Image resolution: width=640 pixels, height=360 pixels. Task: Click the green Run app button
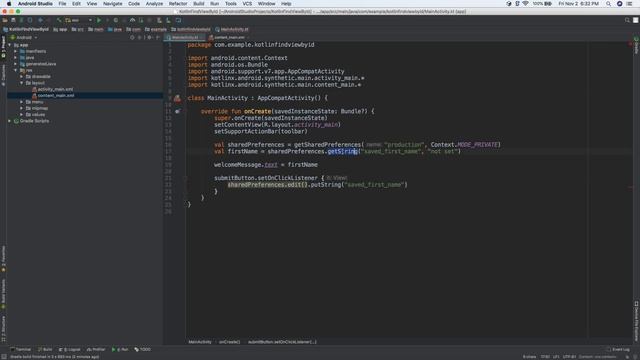(99, 20)
